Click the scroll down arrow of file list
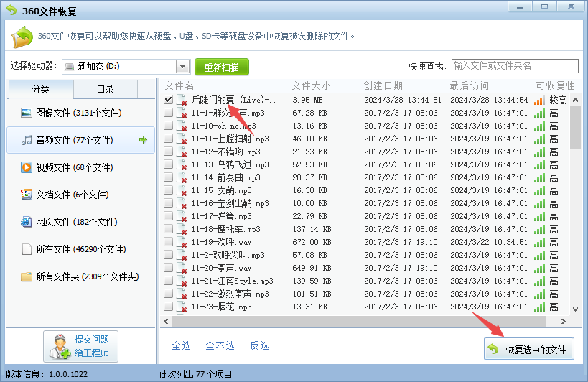The image size is (588, 382). [575, 309]
